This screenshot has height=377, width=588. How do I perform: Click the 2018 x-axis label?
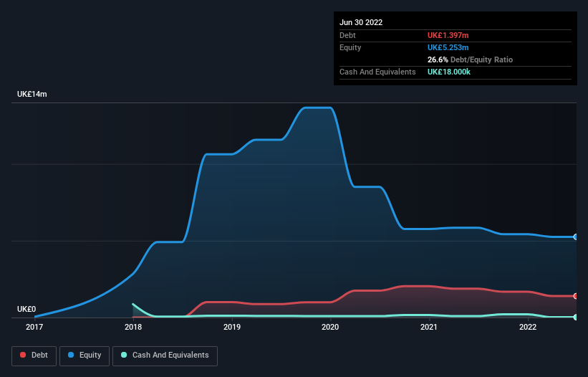(x=133, y=327)
